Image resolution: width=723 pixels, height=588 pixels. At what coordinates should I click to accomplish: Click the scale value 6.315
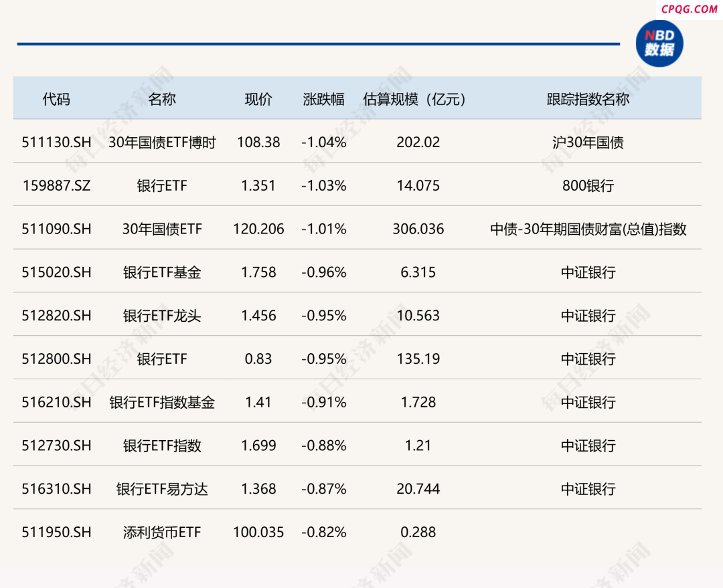(x=418, y=272)
